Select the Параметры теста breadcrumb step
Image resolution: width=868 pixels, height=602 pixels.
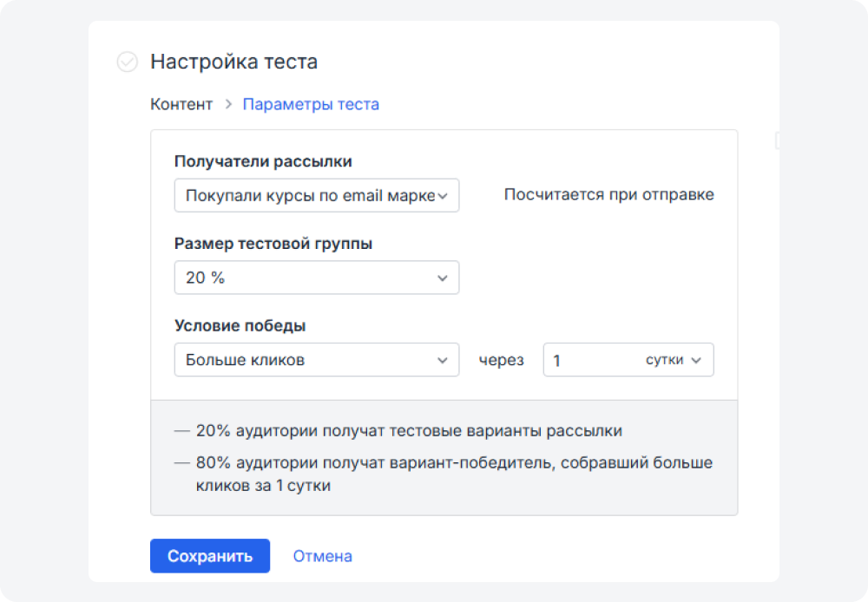(x=311, y=105)
